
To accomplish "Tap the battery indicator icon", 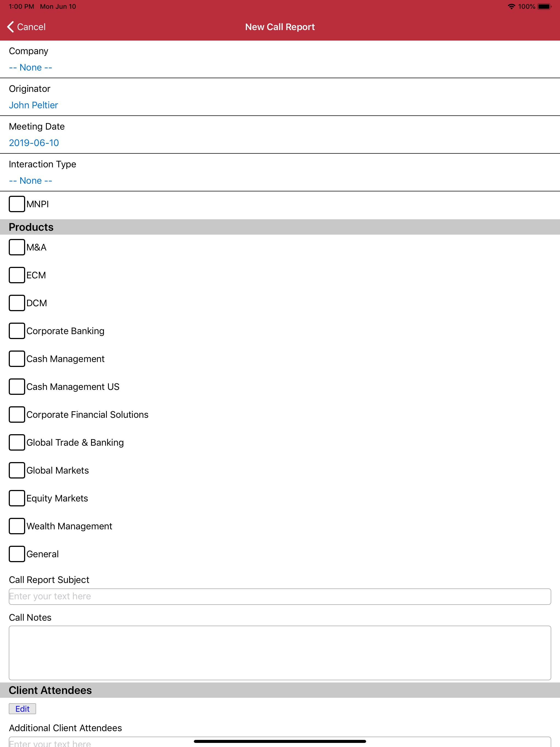I will pos(544,6).
